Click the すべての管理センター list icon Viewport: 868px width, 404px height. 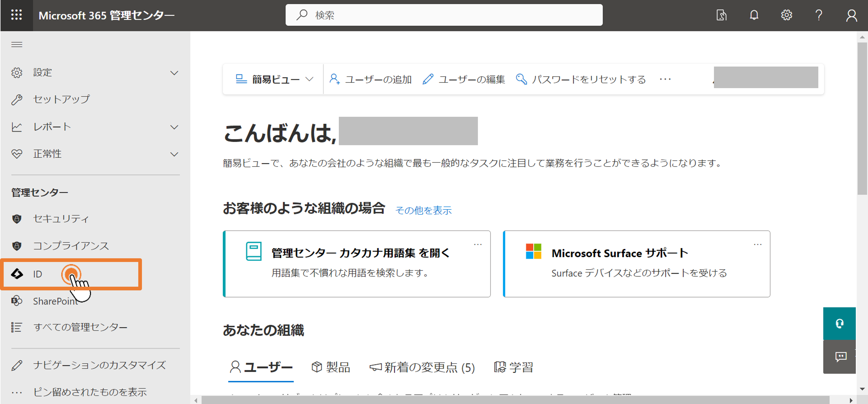pos(17,327)
